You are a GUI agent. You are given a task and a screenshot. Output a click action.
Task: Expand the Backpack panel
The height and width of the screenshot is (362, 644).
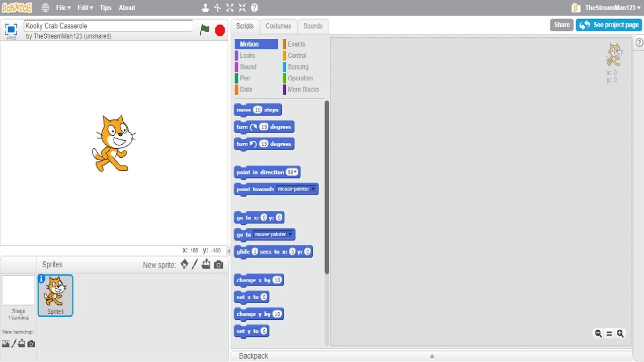tap(432, 355)
